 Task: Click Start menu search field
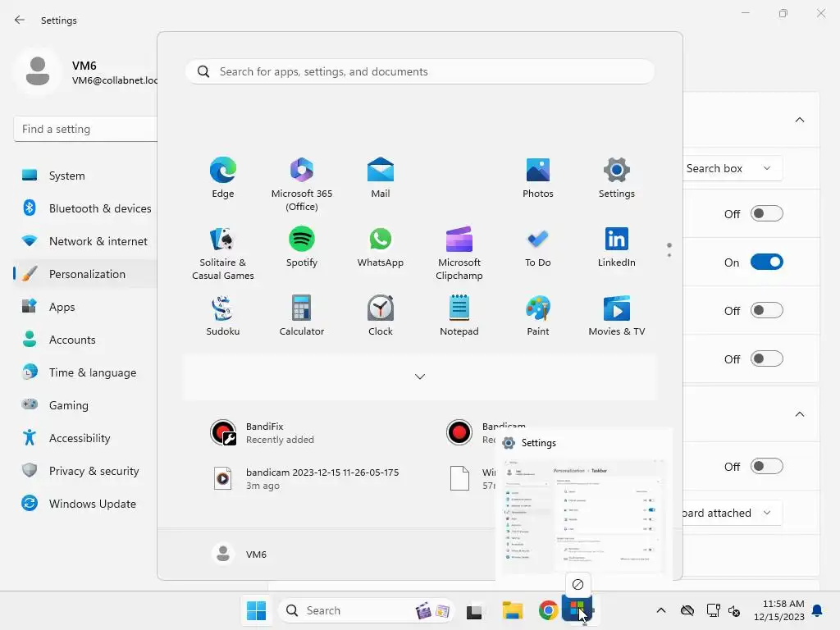pos(420,71)
